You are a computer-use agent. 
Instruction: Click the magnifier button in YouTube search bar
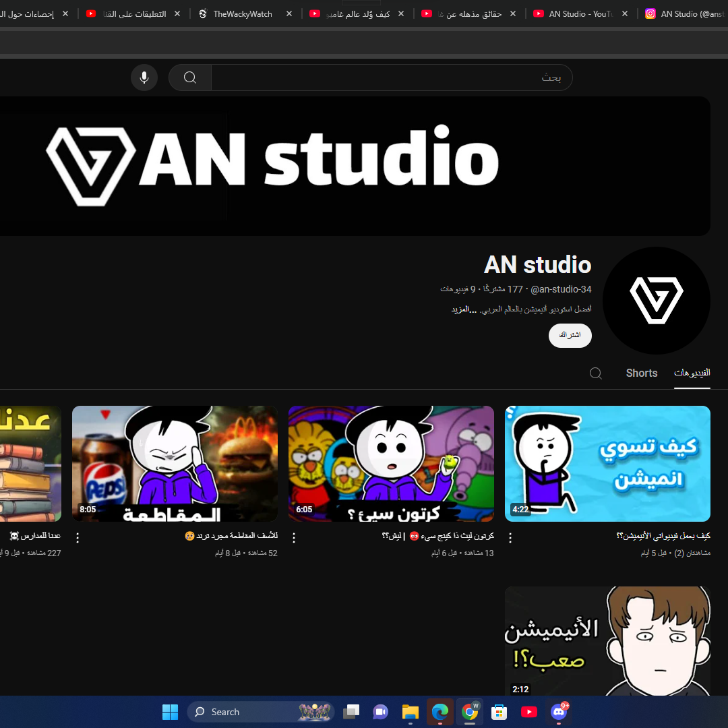pyautogui.click(x=190, y=77)
